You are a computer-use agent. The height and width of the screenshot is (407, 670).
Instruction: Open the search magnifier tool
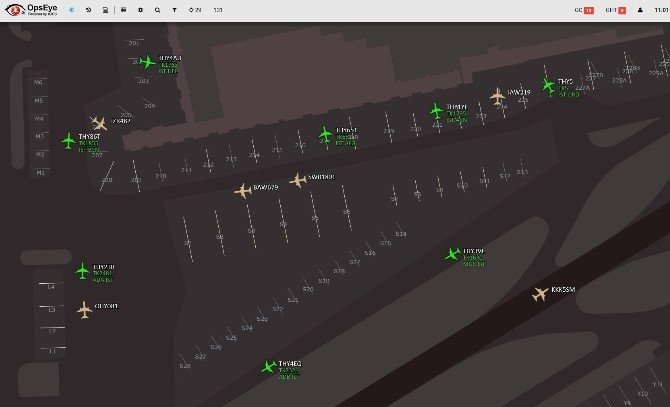(x=158, y=10)
